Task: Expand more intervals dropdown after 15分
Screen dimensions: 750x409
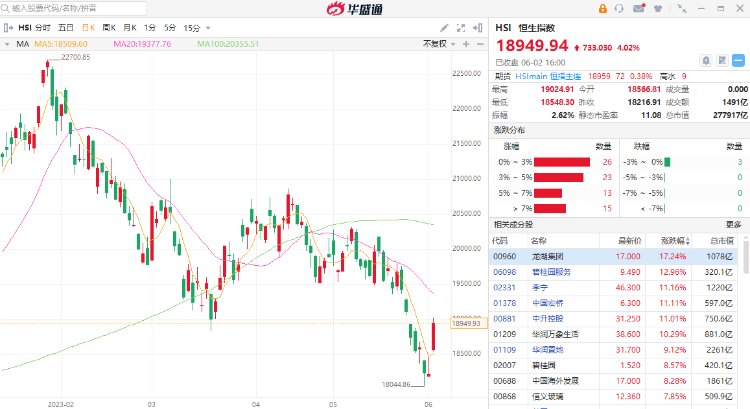Action: [x=208, y=28]
